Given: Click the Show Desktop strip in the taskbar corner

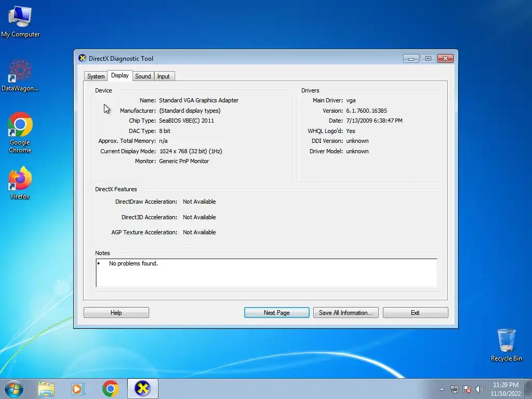Looking at the screenshot, I should click(x=528, y=389).
